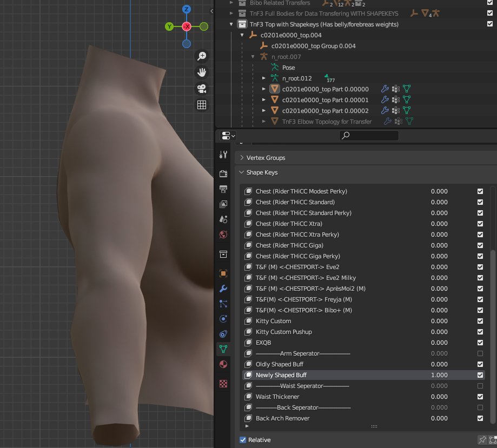Open the World properties tab
This screenshot has width=497, height=448.
[223, 235]
